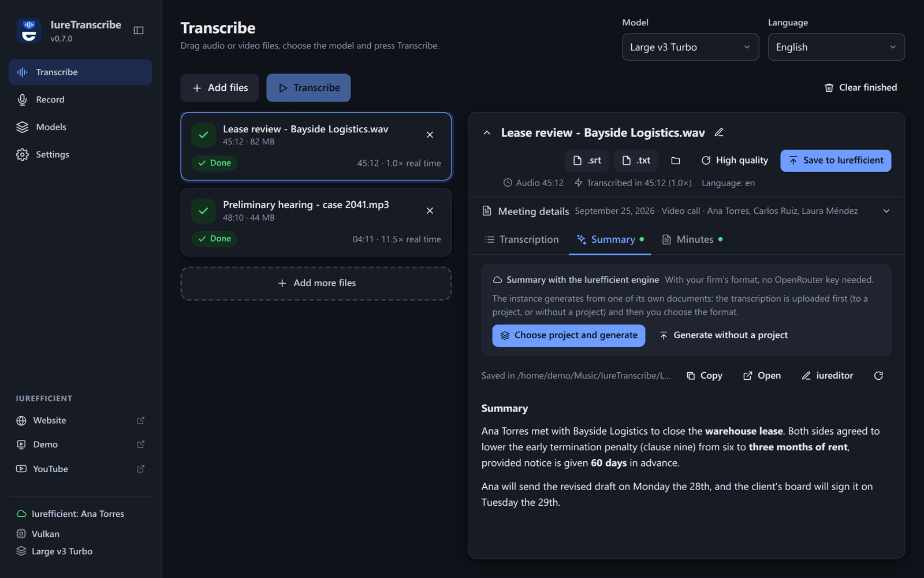The image size is (924, 578).
Task: Remove Lease review - Bayside Logistics.wav from queue
Action: 430,135
